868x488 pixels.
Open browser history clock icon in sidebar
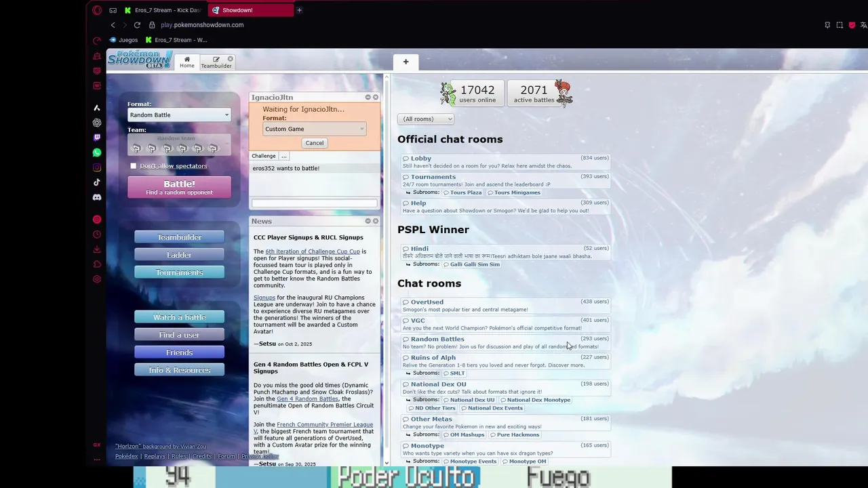pyautogui.click(x=97, y=235)
